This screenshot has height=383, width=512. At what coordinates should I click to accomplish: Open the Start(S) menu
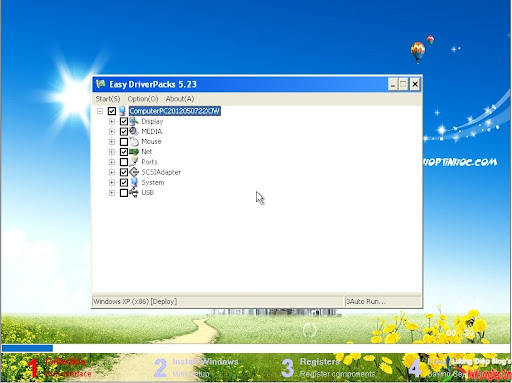pyautogui.click(x=108, y=99)
